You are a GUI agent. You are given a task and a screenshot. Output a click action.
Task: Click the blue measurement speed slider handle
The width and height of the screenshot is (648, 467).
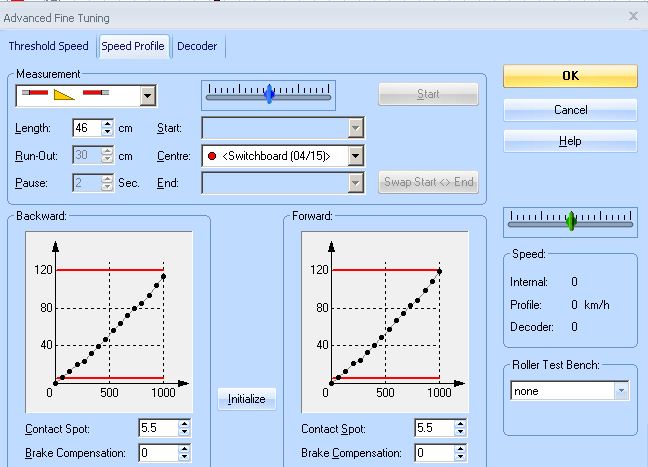click(269, 94)
